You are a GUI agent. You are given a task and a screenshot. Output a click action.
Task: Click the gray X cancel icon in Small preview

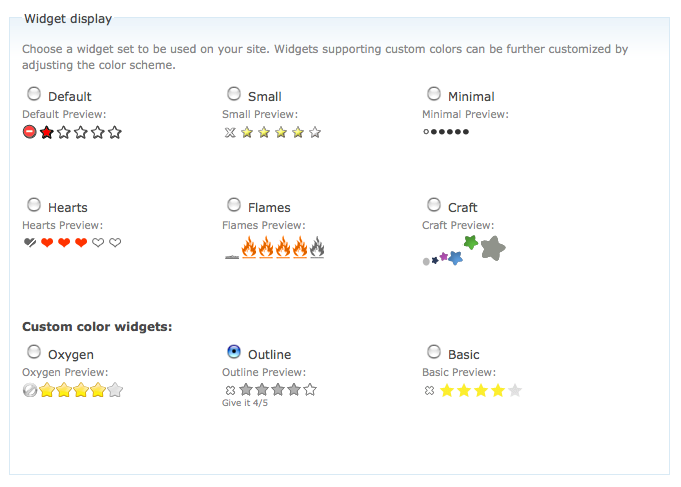coord(230,132)
